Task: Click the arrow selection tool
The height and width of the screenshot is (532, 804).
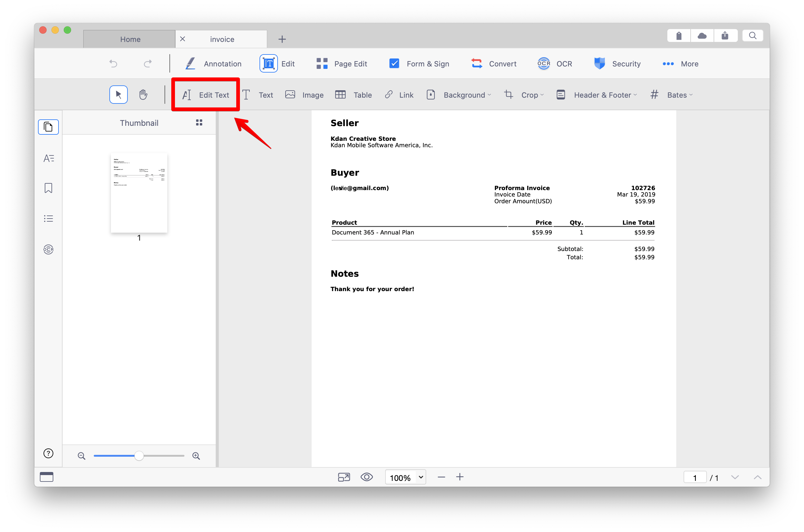Action: pos(119,95)
